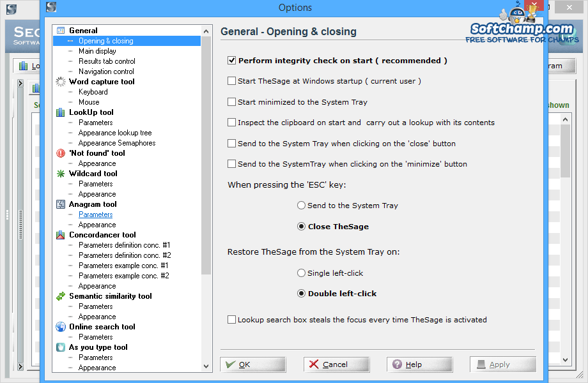Viewport: 588px width, 383px height.
Task: Click the As you type tool icon
Action: [60, 347]
